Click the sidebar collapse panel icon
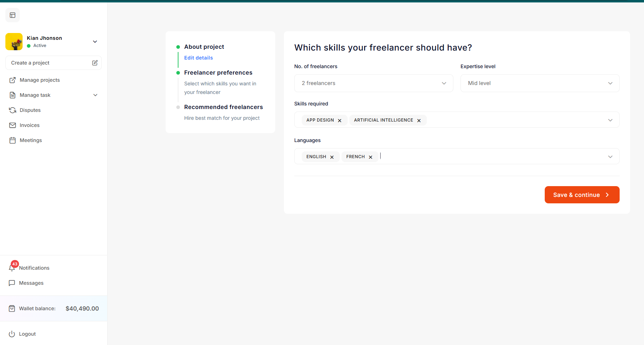 pyautogui.click(x=13, y=15)
